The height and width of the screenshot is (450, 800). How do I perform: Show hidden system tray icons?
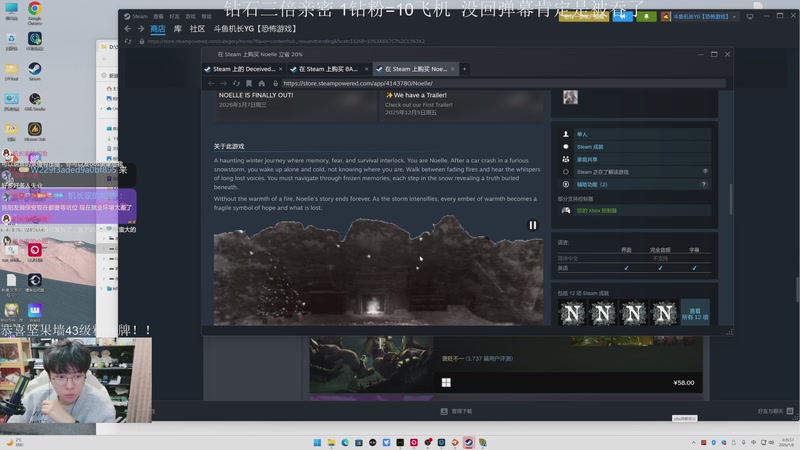pyautogui.click(x=693, y=442)
